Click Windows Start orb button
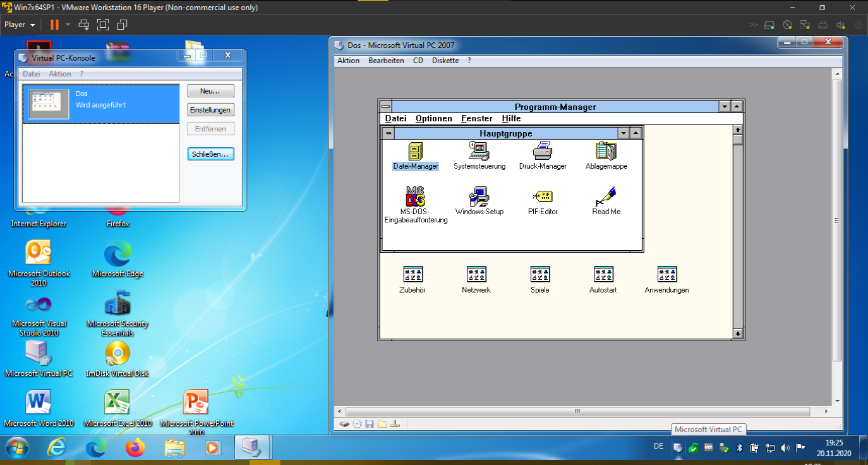 [x=17, y=448]
